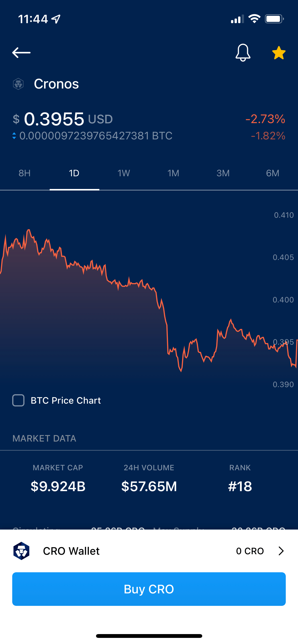Viewport: 298px width, 644px height.
Task: Tap the $9.924B market cap value
Action: click(x=58, y=486)
